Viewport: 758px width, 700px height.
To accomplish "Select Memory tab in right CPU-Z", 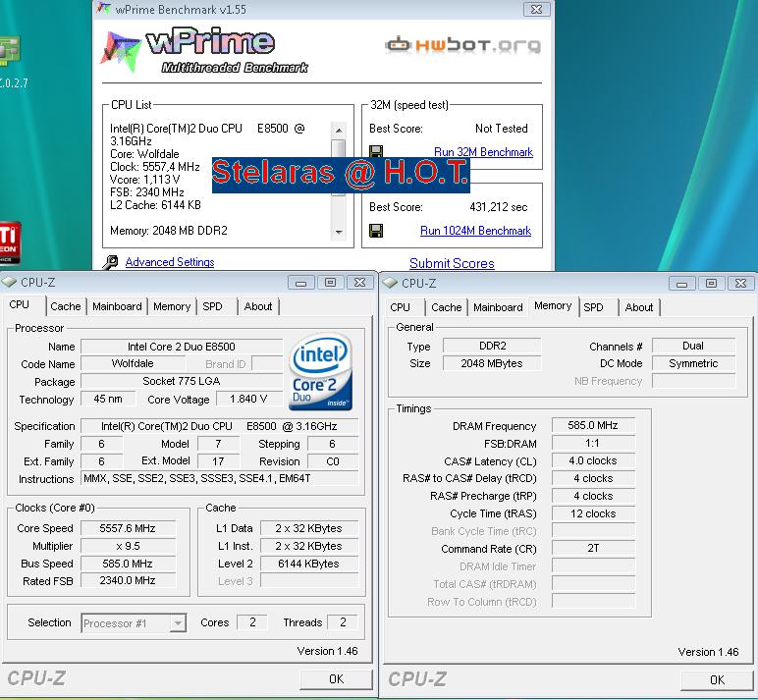I will pyautogui.click(x=553, y=306).
